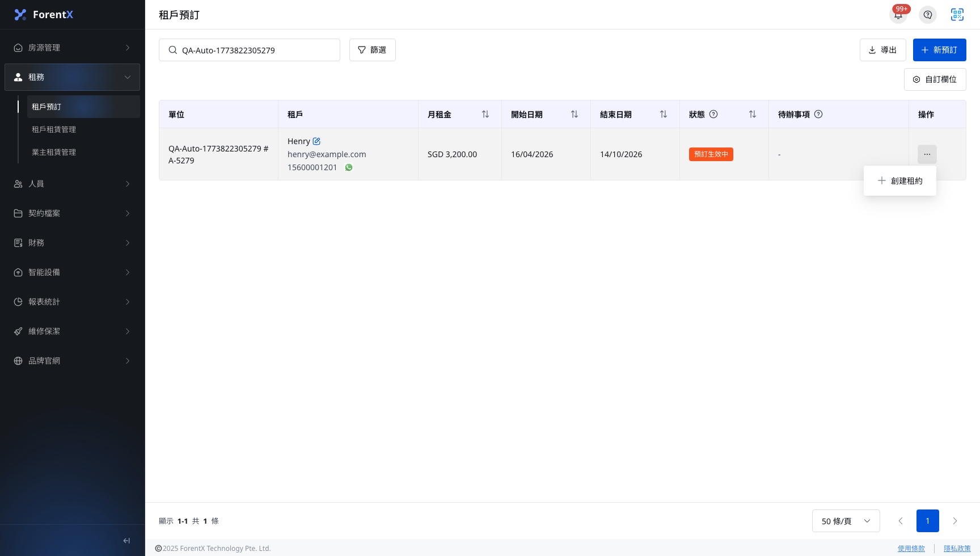Click the ForentX logo
This screenshot has width=980, height=556.
[44, 15]
